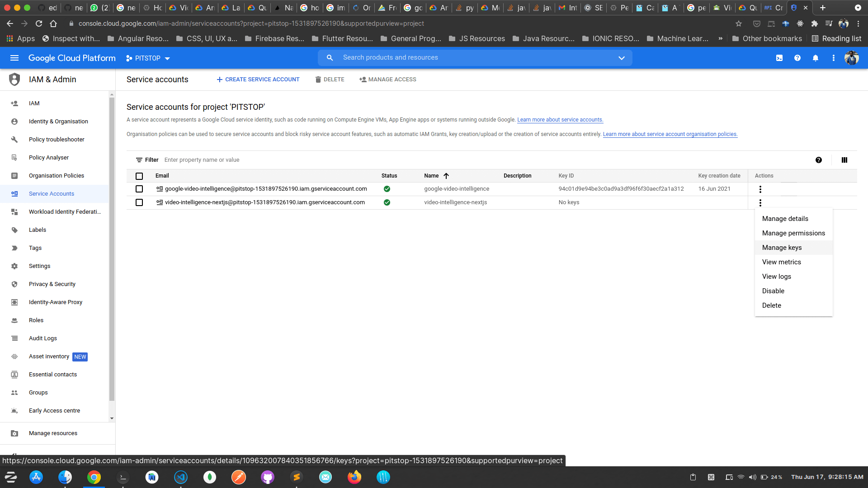
Task: Check the video-intelligence-nextjs account checkbox
Action: [139, 202]
